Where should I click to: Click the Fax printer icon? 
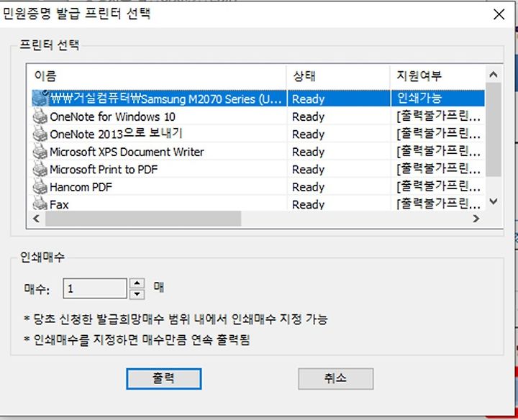tap(40, 203)
